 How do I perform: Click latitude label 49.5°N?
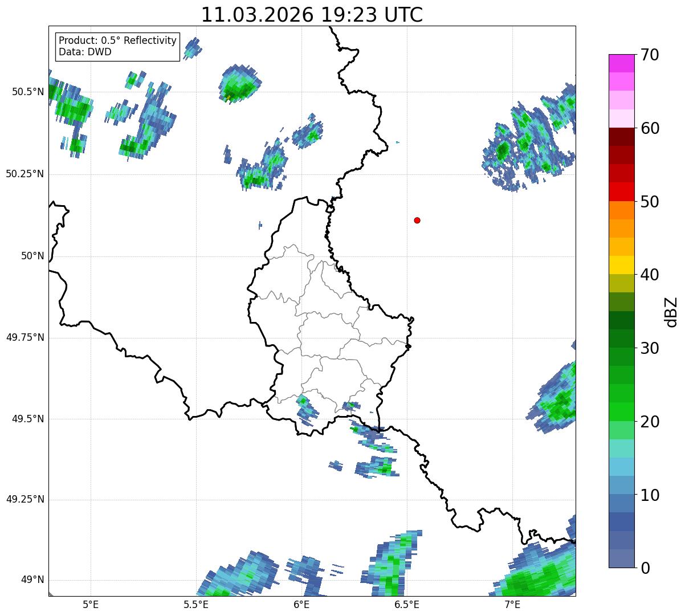click(28, 419)
